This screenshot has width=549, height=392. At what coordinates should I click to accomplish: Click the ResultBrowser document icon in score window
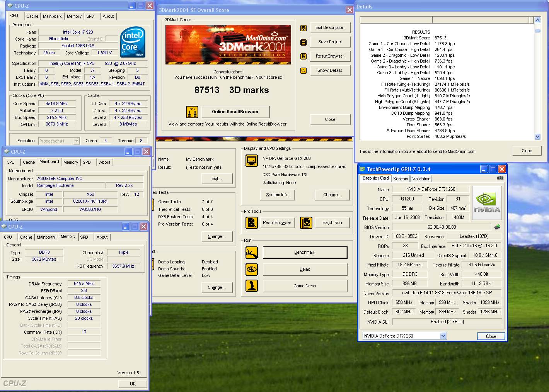pos(303,56)
